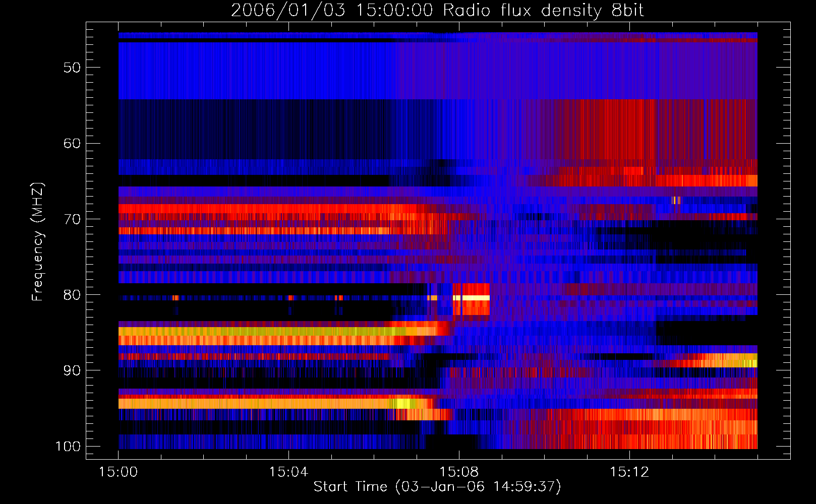Image resolution: width=816 pixels, height=504 pixels.
Task: Click the 'Start Time (03-Jan-06 14:59:37)' axis label
Action: coord(437,487)
